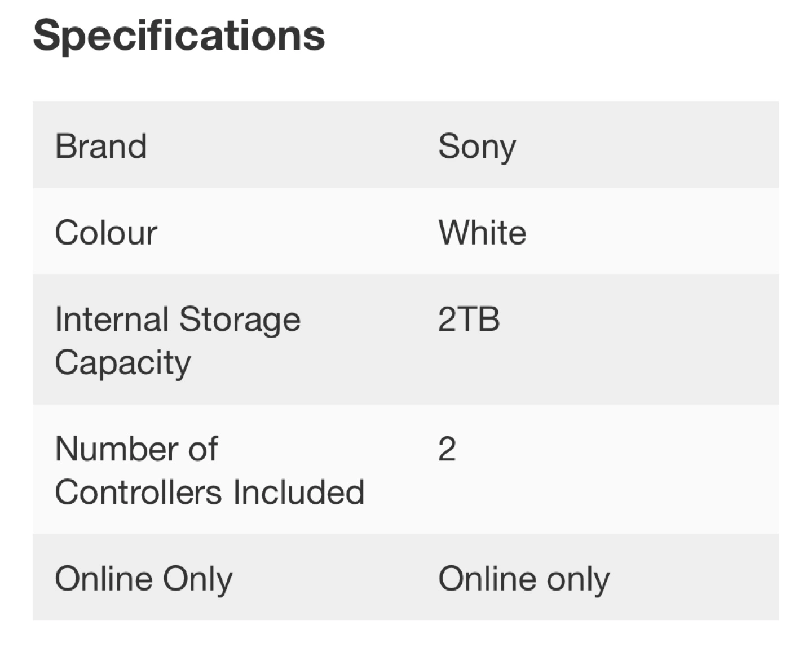This screenshot has height=661, width=812.
Task: Click the digit '2' in '2TB'
Action: pyautogui.click(x=446, y=319)
